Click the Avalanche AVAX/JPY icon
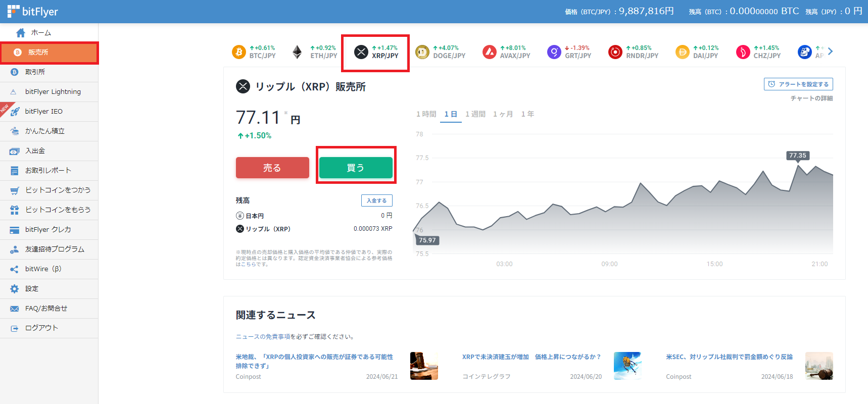 point(490,52)
